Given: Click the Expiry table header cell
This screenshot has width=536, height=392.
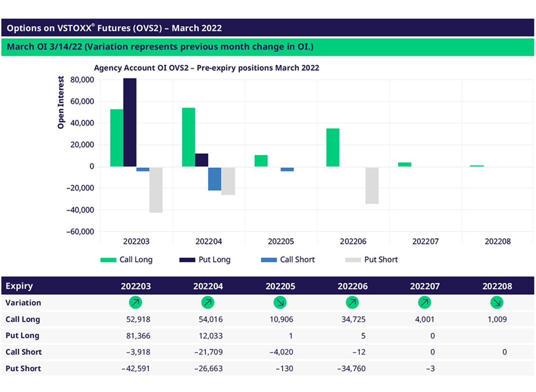Looking at the screenshot, I should tap(19, 286).
